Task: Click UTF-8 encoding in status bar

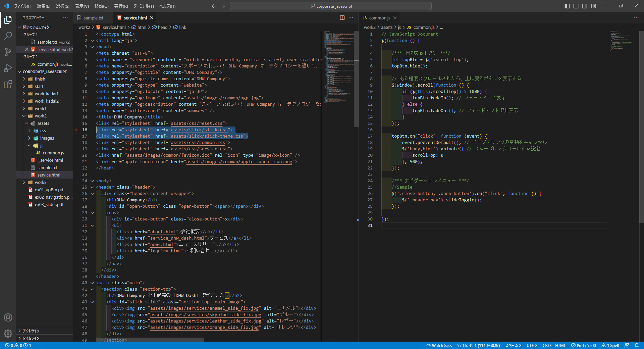Action: tap(532, 345)
